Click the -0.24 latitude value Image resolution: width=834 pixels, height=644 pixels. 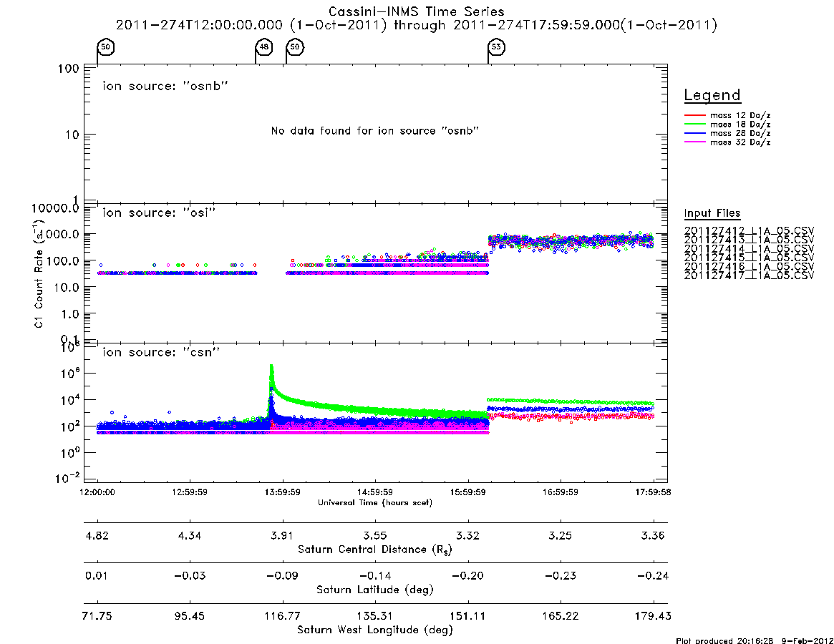coord(653,576)
